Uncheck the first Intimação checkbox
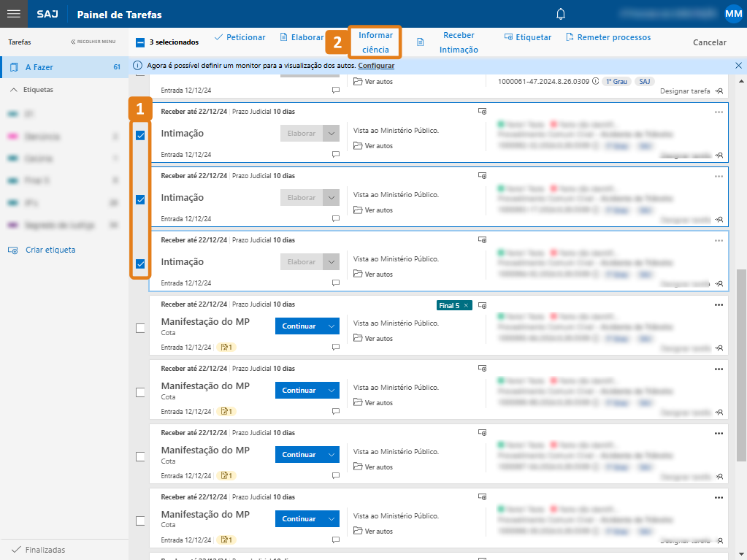The width and height of the screenshot is (747, 560). (x=140, y=135)
